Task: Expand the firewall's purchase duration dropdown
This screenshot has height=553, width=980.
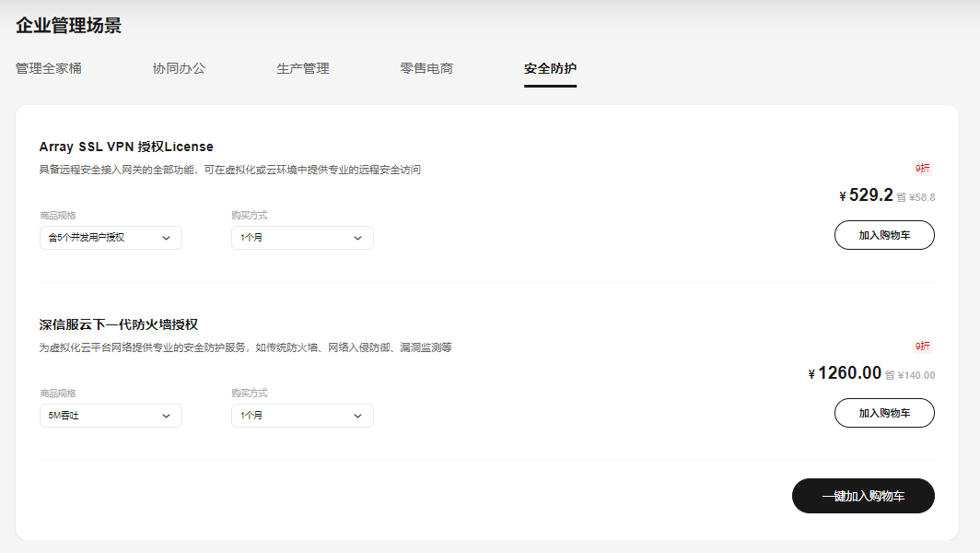Action: click(301, 415)
